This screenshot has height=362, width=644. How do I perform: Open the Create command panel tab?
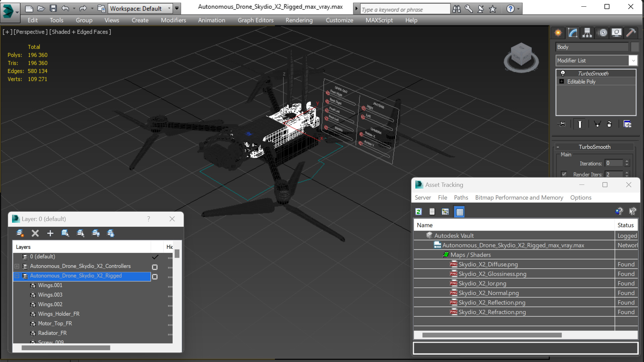(x=558, y=32)
